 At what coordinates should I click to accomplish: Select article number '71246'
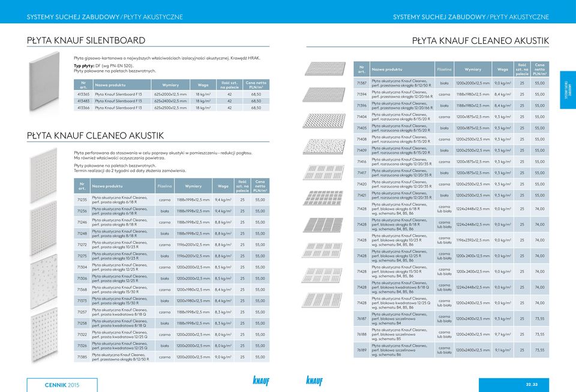[82, 222]
